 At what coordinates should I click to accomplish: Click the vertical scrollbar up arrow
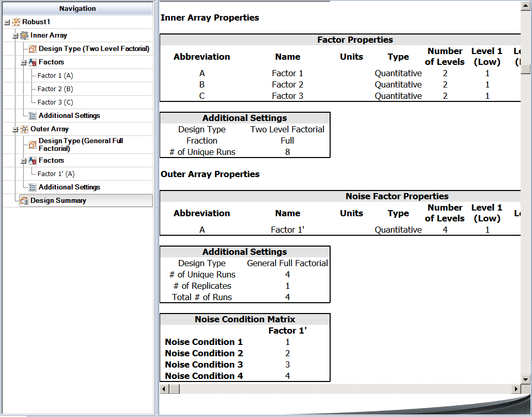tap(525, 6)
